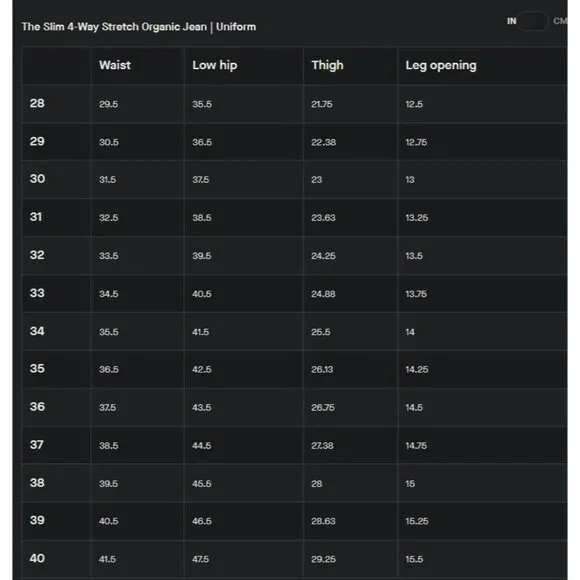Select the IN unit label

point(512,21)
